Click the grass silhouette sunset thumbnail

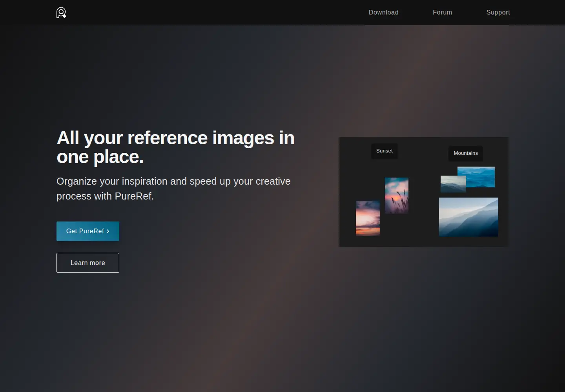tap(397, 196)
